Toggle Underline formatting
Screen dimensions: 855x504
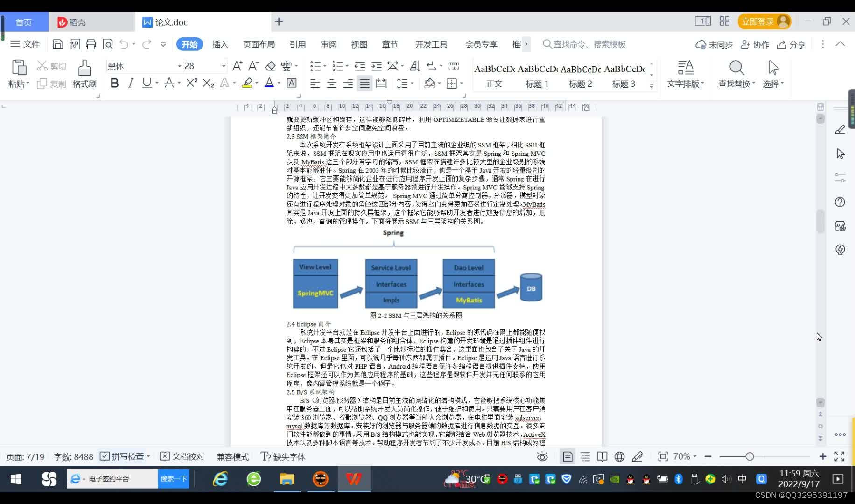pyautogui.click(x=147, y=83)
